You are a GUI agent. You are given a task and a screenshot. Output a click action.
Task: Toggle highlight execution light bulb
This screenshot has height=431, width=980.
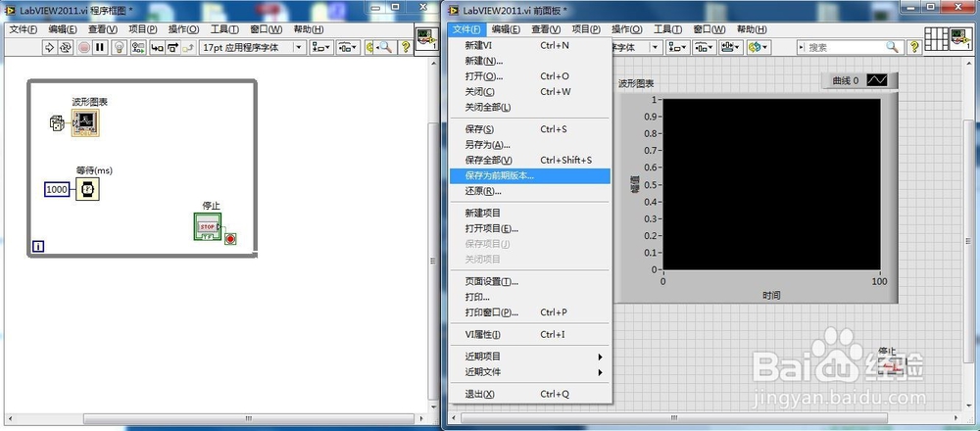coord(120,47)
